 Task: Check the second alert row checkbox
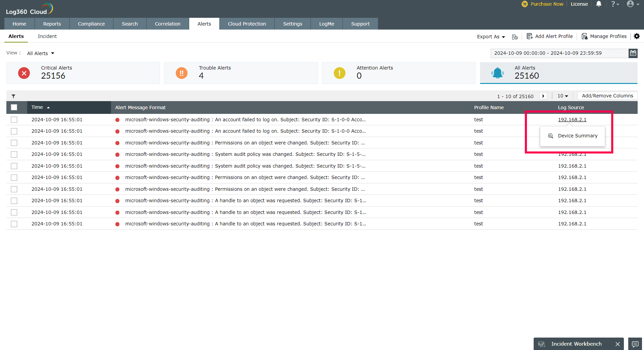[14, 131]
